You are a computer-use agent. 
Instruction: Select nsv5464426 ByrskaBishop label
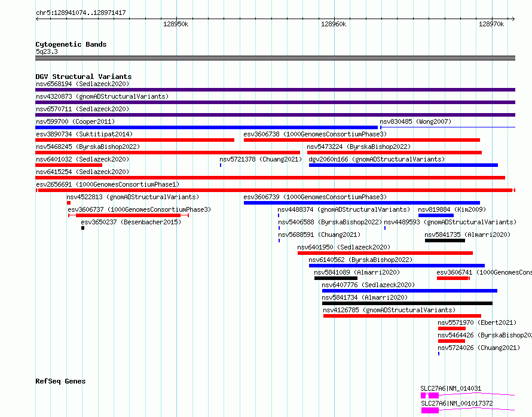(x=485, y=335)
